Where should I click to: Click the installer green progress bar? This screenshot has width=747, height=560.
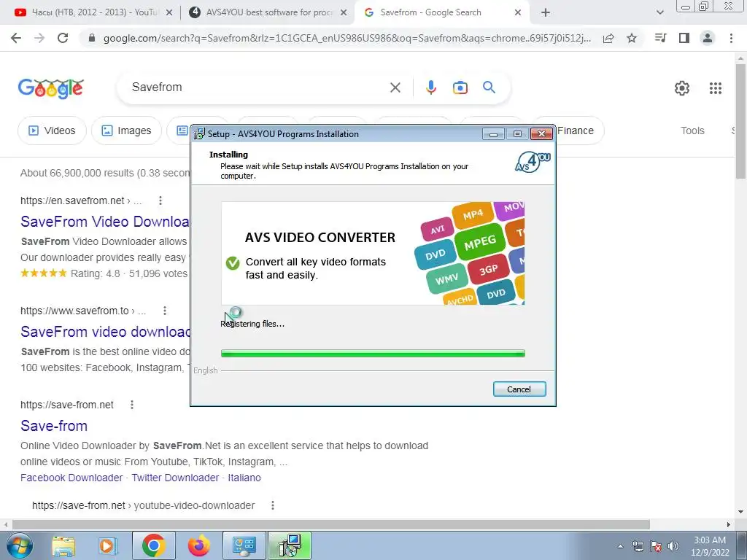373,354
